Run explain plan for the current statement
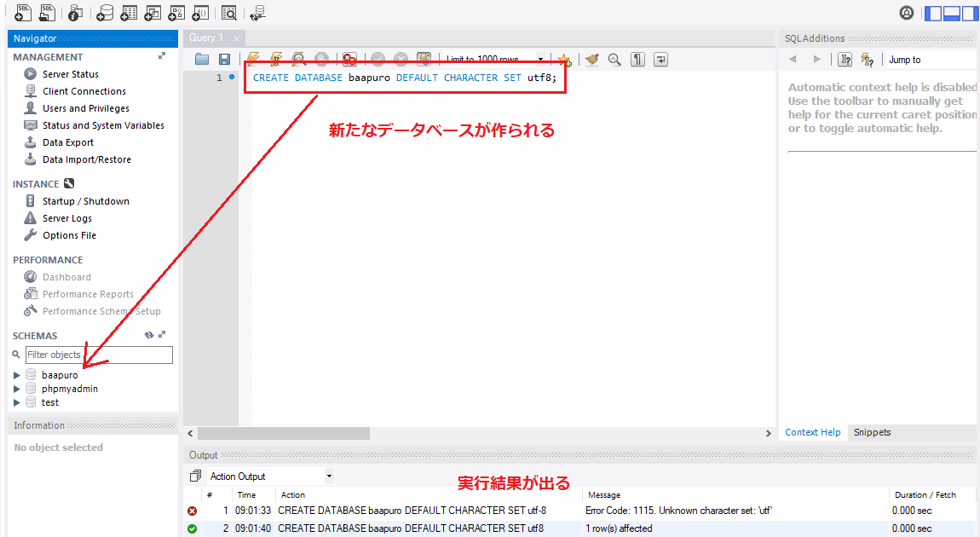This screenshot has width=980, height=537. pos(298,60)
